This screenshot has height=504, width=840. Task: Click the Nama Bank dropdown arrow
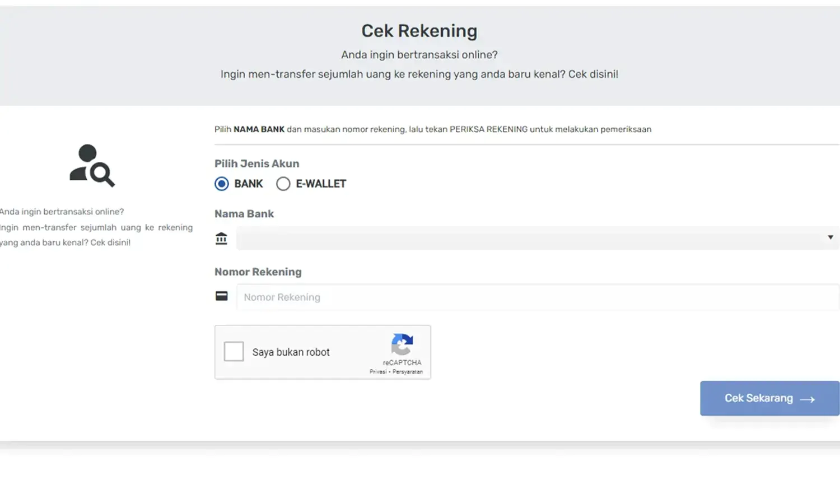(x=830, y=237)
